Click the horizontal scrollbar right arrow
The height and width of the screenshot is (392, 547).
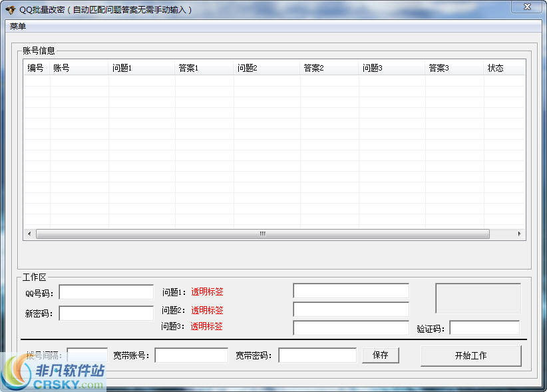[520, 234]
